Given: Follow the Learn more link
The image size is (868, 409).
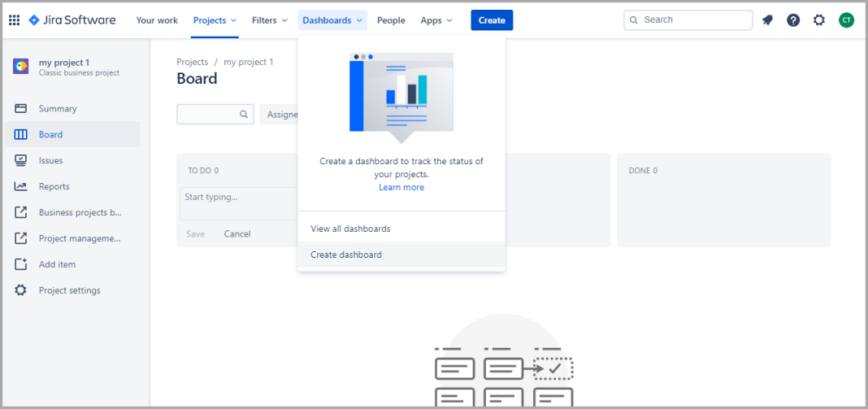Looking at the screenshot, I should coord(401,188).
